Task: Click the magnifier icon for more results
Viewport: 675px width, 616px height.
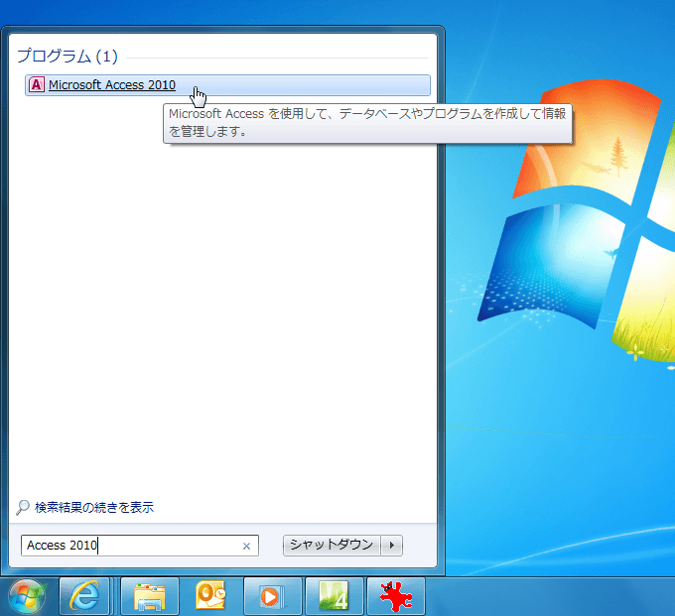Action: click(x=23, y=507)
